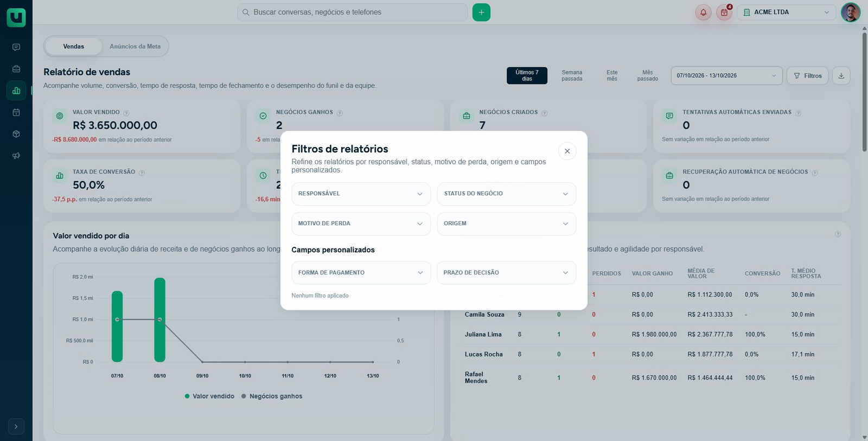
Task: Click the Lucas Rocha table row name
Action: (x=483, y=355)
